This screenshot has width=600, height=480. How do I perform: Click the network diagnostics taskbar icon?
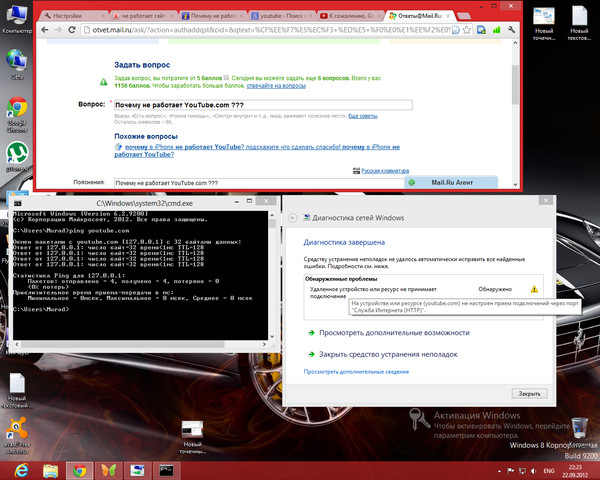pos(137,470)
